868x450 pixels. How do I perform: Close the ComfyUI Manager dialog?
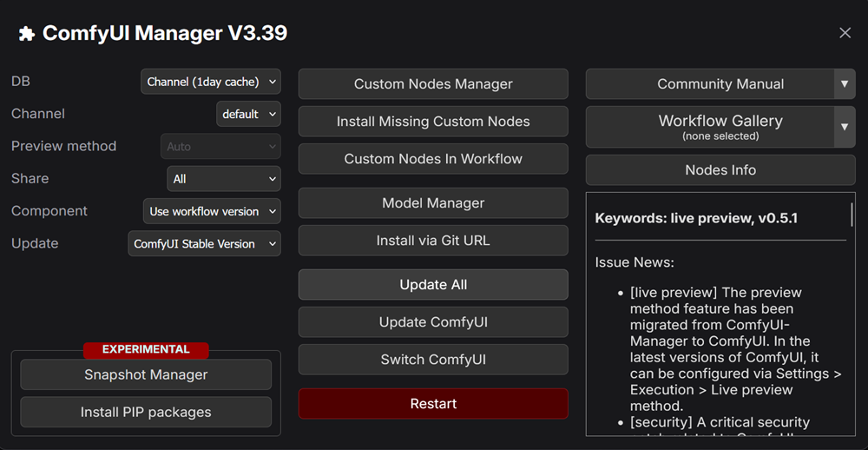(845, 33)
